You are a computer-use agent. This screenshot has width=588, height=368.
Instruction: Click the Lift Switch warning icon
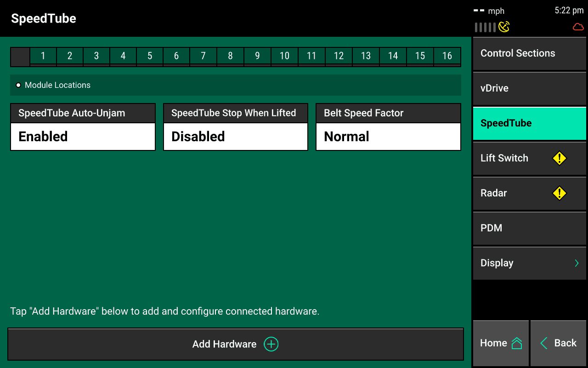point(560,158)
